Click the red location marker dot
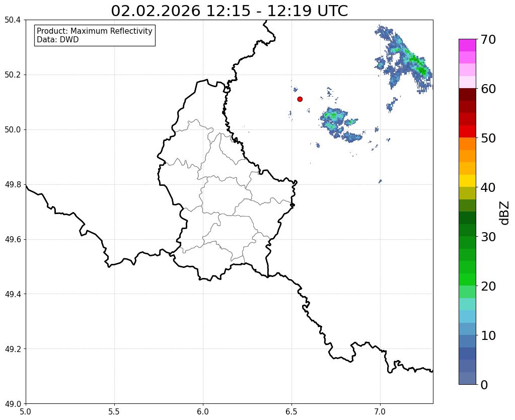515x420 pixels. (300, 99)
